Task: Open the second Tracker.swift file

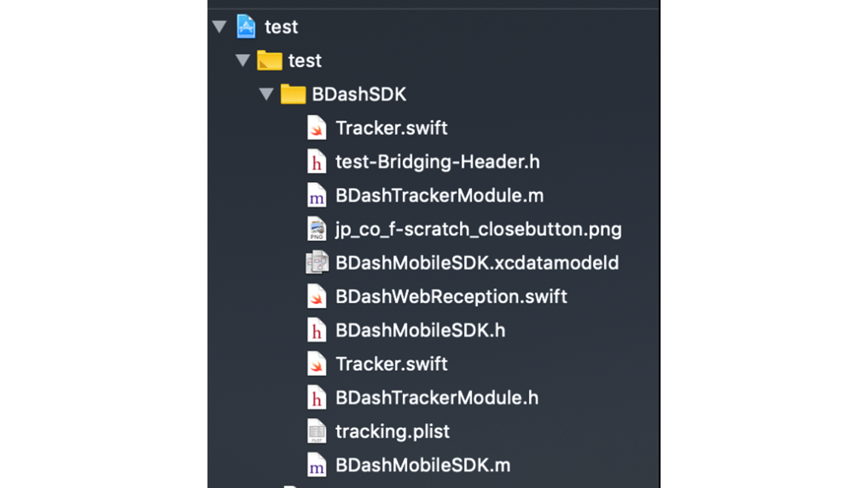Action: click(391, 364)
